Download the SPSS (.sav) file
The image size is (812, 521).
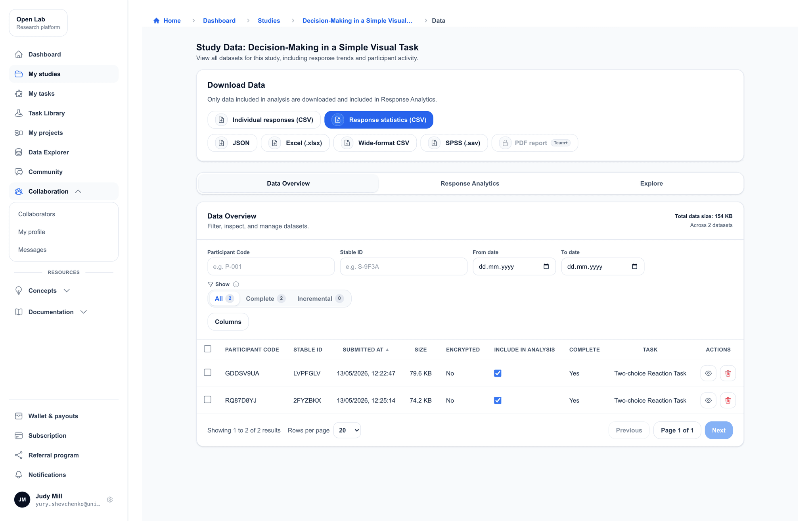click(454, 143)
